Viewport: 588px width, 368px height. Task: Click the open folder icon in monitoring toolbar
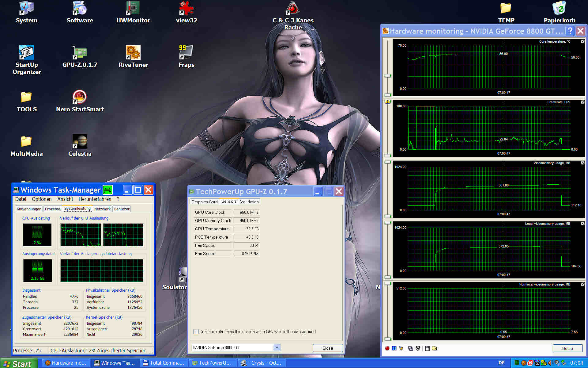[434, 348]
